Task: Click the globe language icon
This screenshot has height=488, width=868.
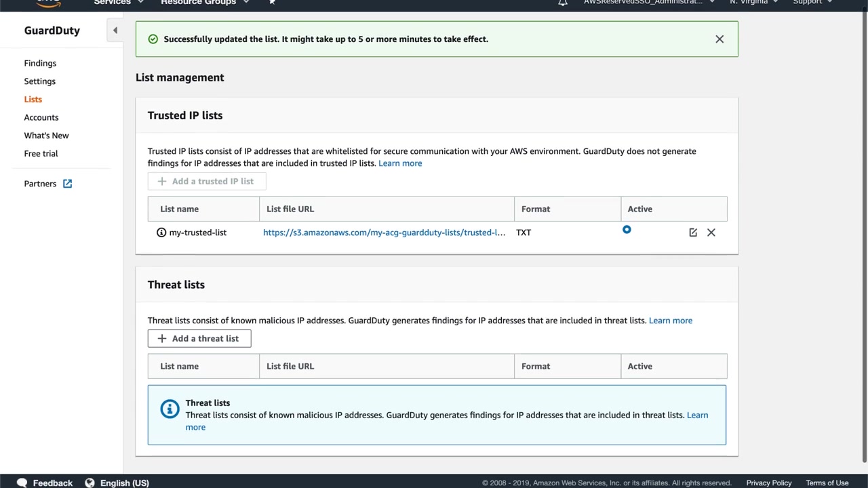Action: (90, 483)
